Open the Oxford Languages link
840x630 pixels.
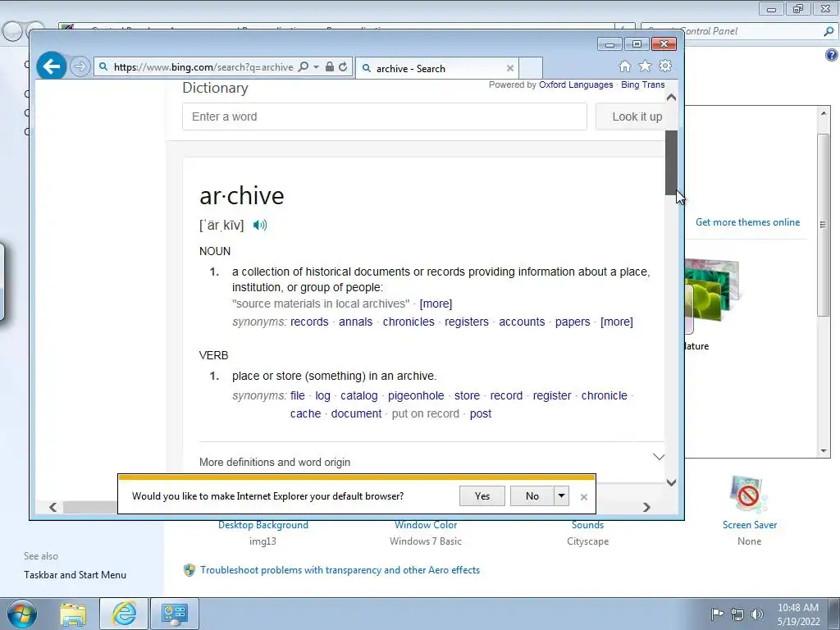576,84
